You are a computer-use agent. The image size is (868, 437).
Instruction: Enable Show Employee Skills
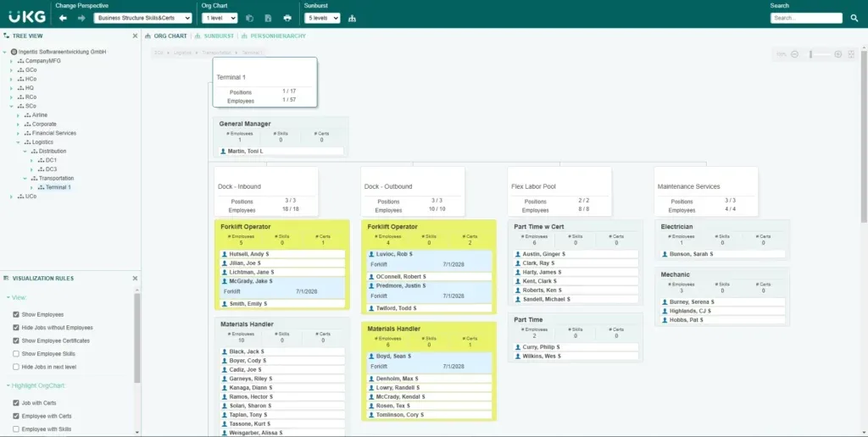(x=16, y=353)
